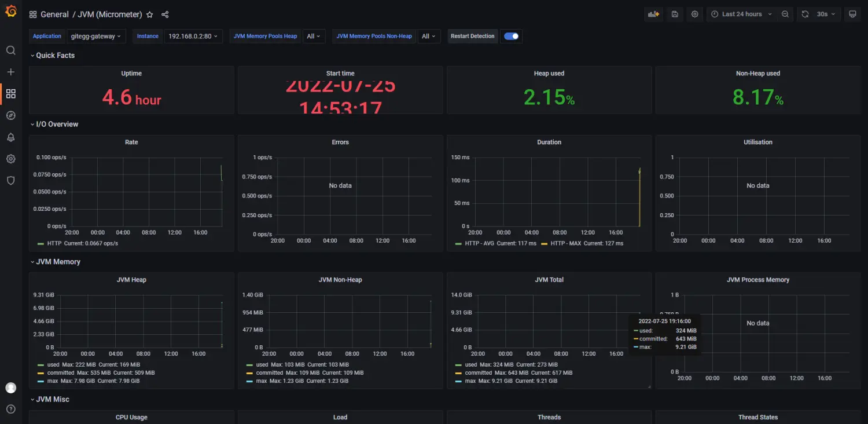Open the Heap used panel title menu
The height and width of the screenshot is (424, 868).
[x=549, y=74]
